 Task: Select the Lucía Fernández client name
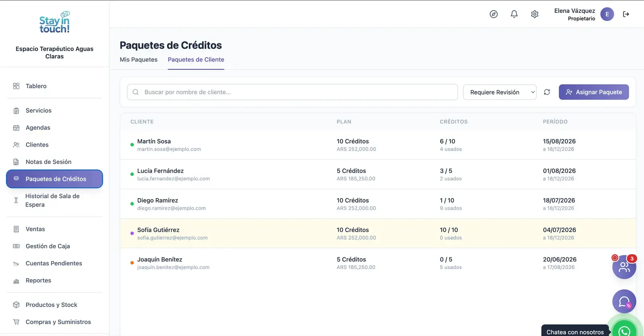point(161,171)
